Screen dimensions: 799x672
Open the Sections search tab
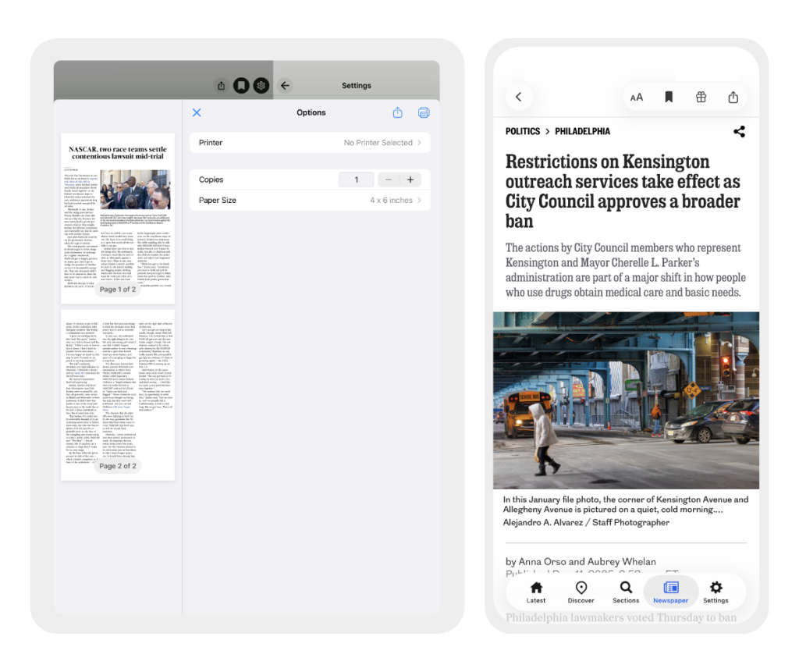point(626,592)
